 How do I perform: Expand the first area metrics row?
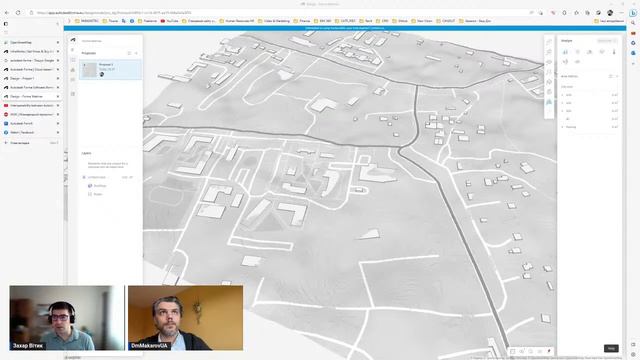coord(562,95)
